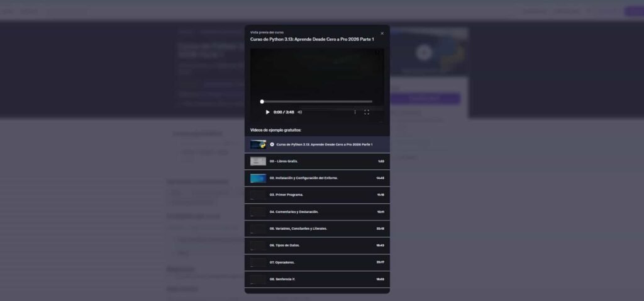This screenshot has width=644, height=301.
Task: Play the course preview video
Action: tap(267, 112)
